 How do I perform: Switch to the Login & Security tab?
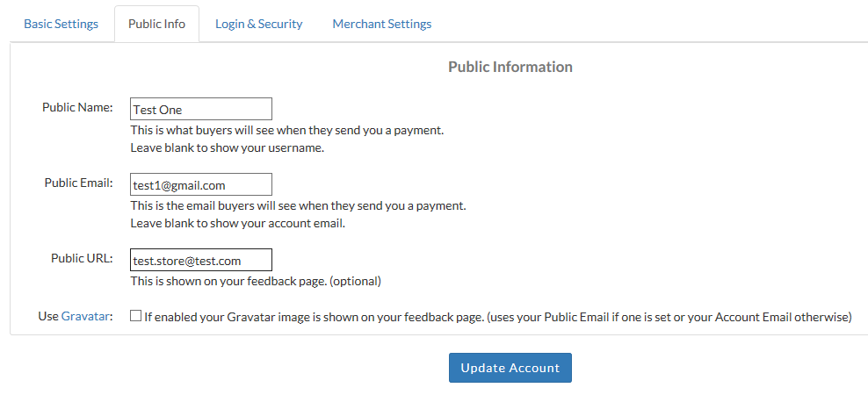coord(258,24)
